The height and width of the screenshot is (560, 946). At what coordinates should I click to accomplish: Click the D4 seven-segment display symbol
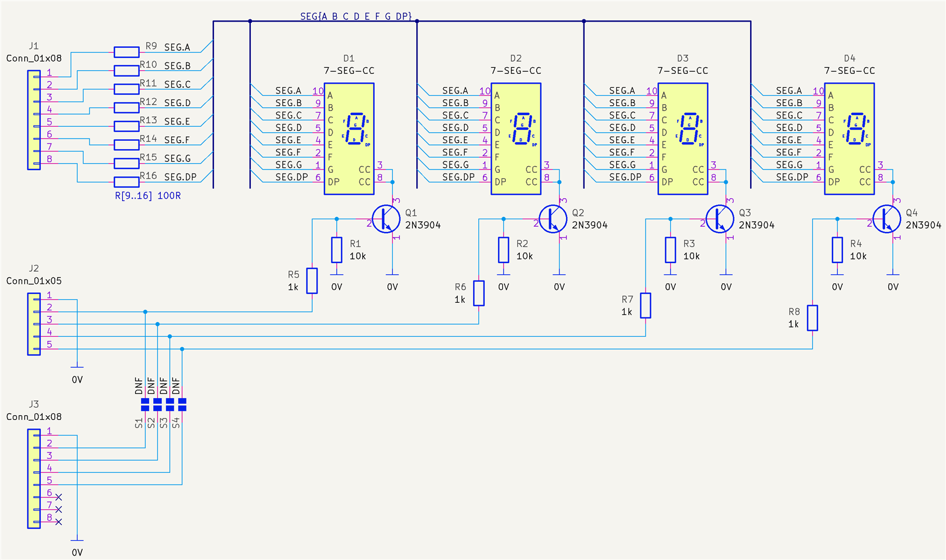point(850,139)
